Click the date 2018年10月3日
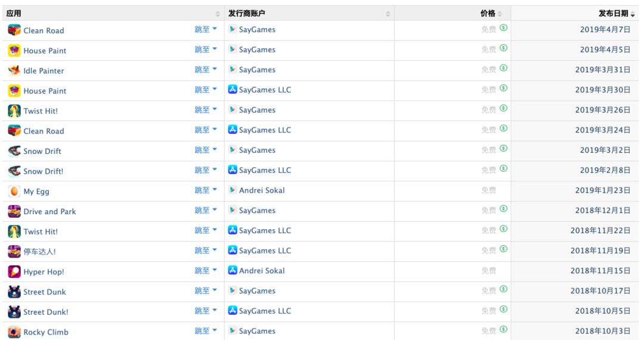644x340 pixels. 602,332
